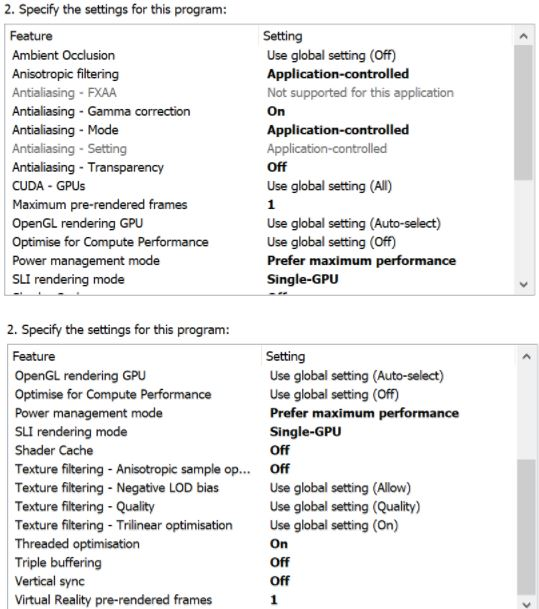
Task: Change Maximum pre-rendered frames value
Action: point(271,204)
